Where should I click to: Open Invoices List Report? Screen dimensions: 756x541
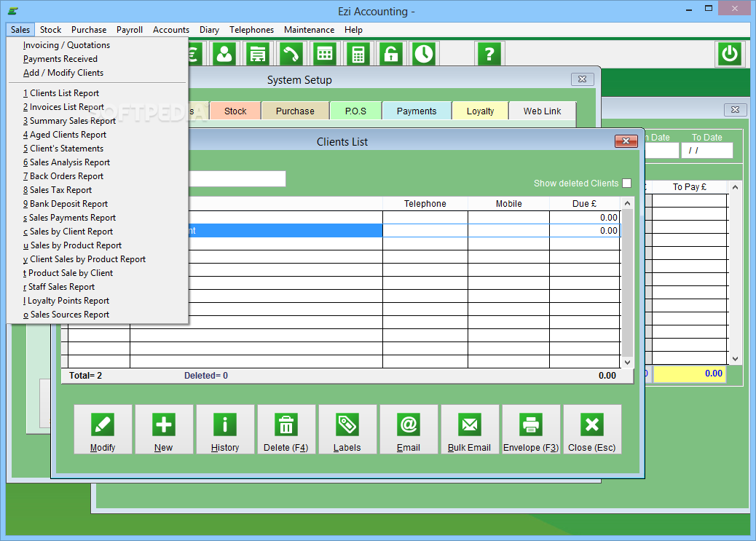98,107
